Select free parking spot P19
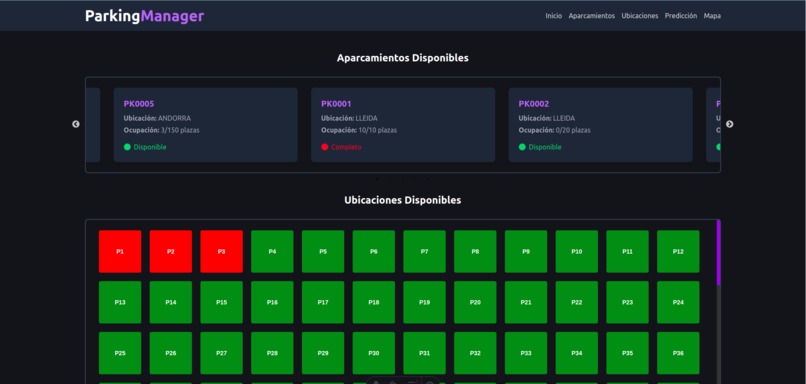Screen dimensions: 806x384 [425, 302]
